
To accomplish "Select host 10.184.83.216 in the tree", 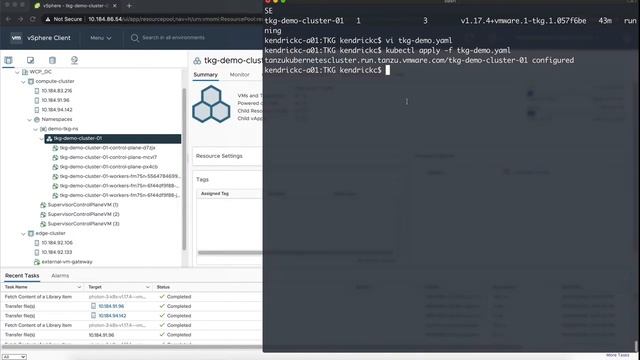I will pos(56,91).
